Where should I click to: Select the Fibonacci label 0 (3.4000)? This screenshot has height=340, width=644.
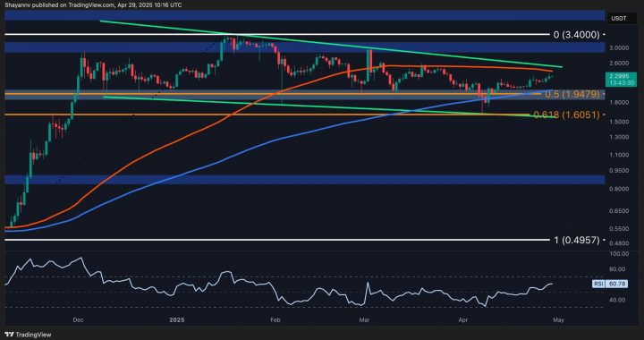(577, 35)
